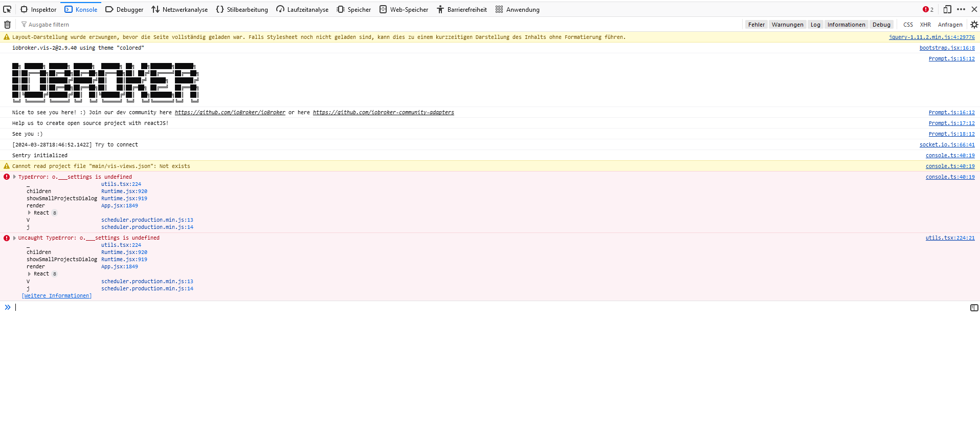Toggle multi-line editor mode icon

974,308
